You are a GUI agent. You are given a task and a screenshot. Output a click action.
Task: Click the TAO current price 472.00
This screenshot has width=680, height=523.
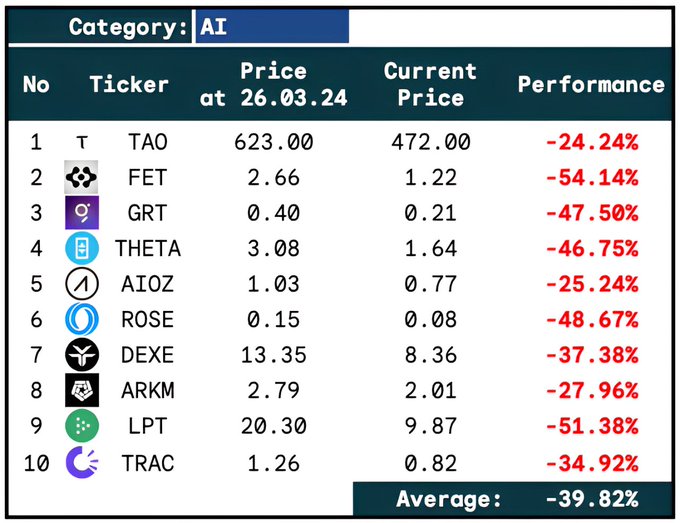pyautogui.click(x=430, y=143)
